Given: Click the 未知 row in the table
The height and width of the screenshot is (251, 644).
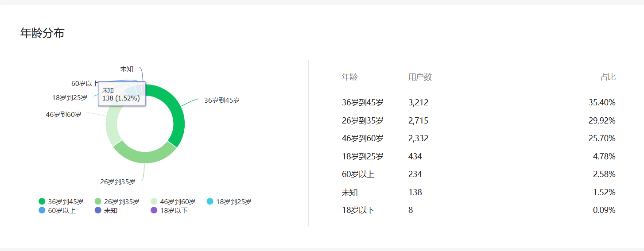Looking at the screenshot, I should point(478,192).
